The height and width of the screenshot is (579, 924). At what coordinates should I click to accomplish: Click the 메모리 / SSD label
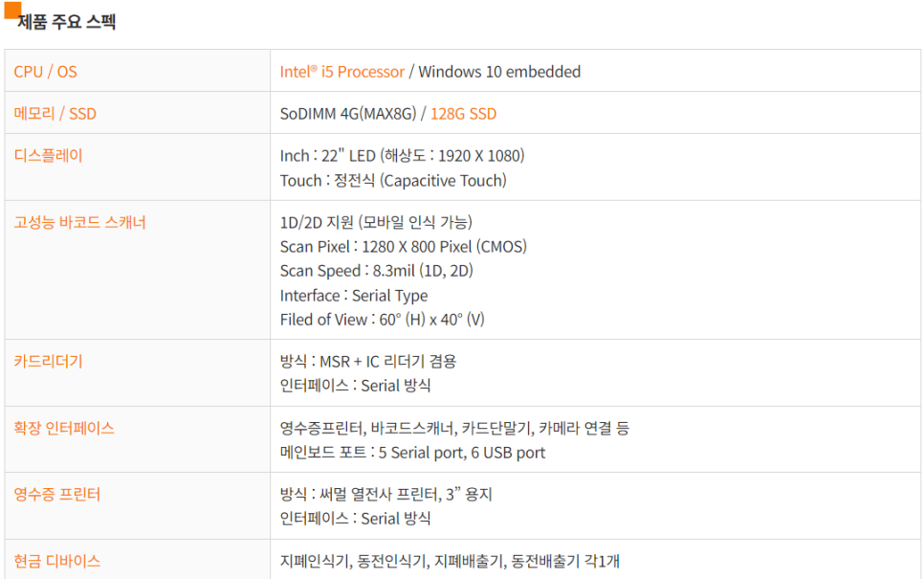click(55, 114)
